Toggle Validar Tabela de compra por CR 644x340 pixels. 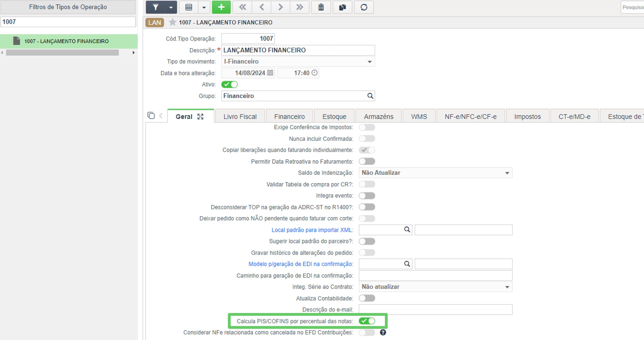click(x=367, y=184)
